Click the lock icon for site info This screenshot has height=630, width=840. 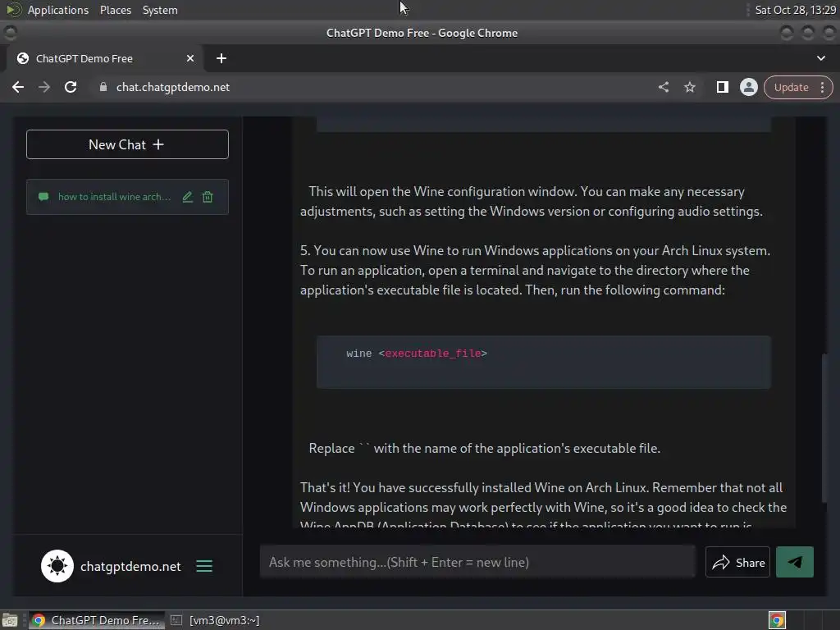103,87
